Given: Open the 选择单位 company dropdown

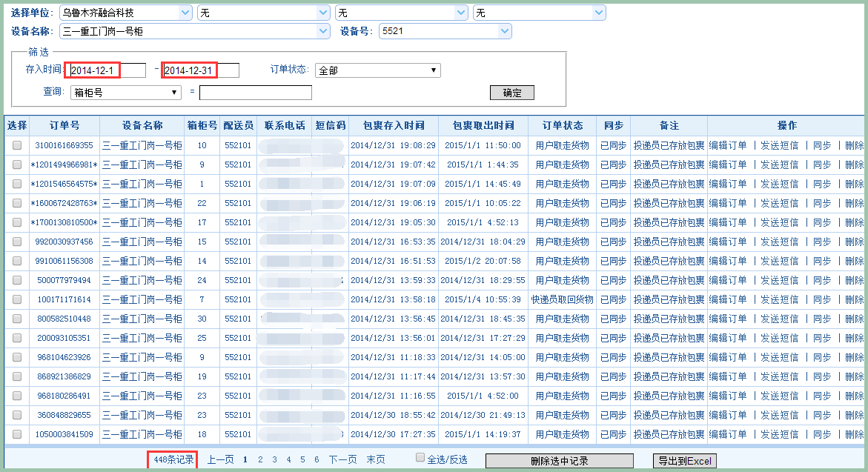Looking at the screenshot, I should pos(125,13).
